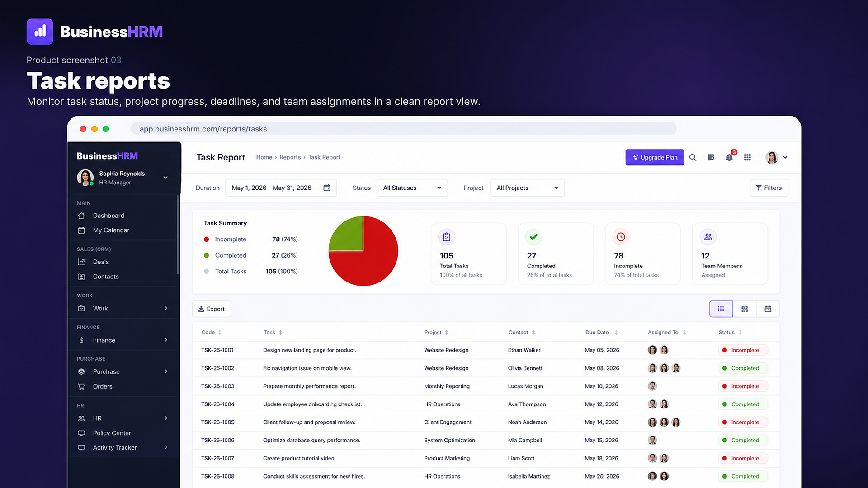The width and height of the screenshot is (868, 488).
Task: Click the Duration date range field
Action: click(x=281, y=188)
